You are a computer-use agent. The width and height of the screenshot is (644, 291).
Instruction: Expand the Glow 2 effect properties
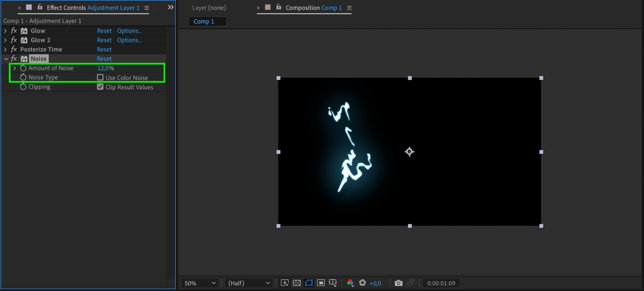[x=5, y=40]
